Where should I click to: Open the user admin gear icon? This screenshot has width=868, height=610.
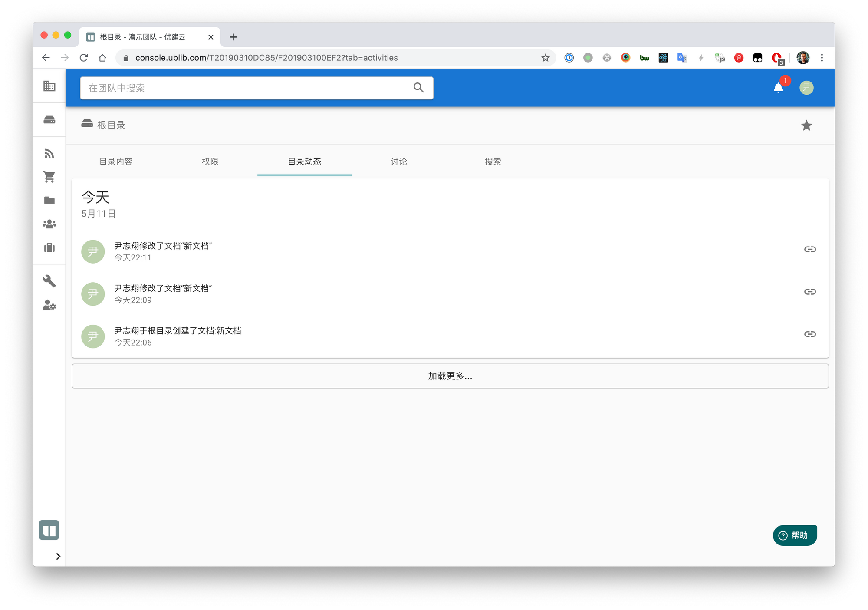[x=49, y=305]
